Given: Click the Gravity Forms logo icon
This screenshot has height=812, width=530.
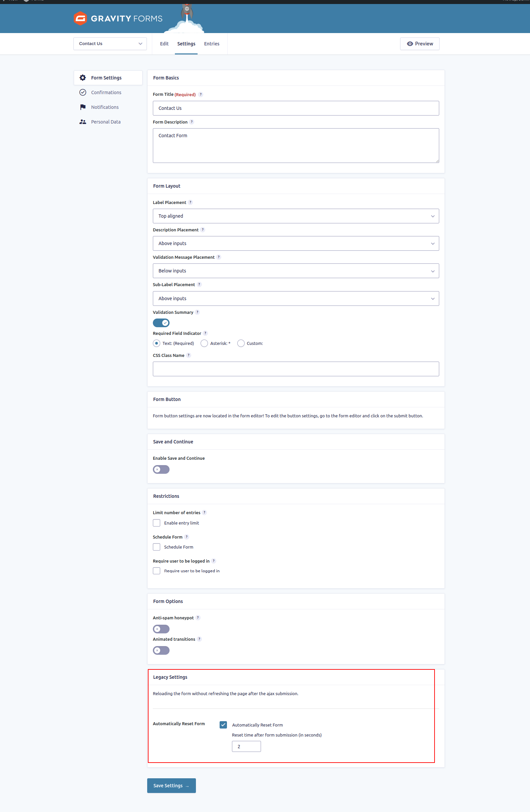Looking at the screenshot, I should (80, 18).
